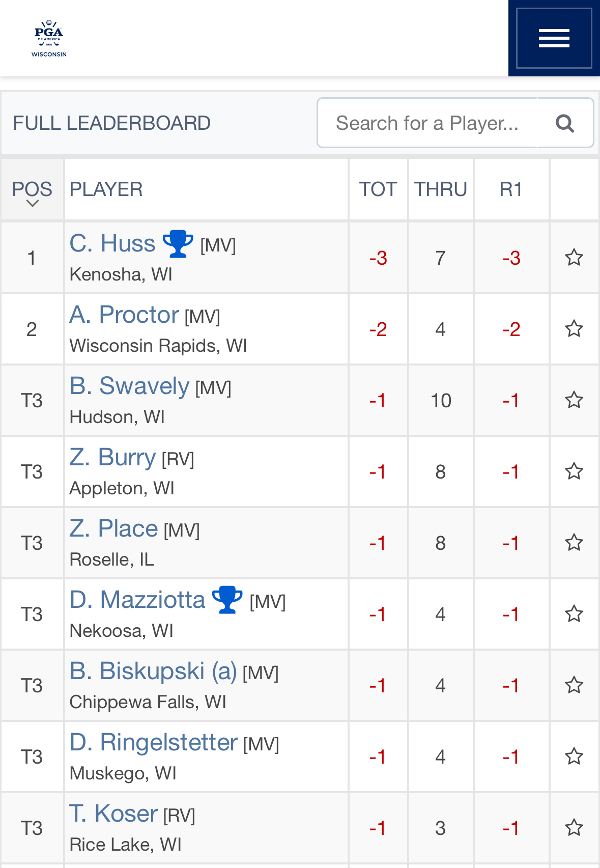Screen dimensions: 600x868
Task: Sort leaderboard by TOT column header
Action: (378, 189)
